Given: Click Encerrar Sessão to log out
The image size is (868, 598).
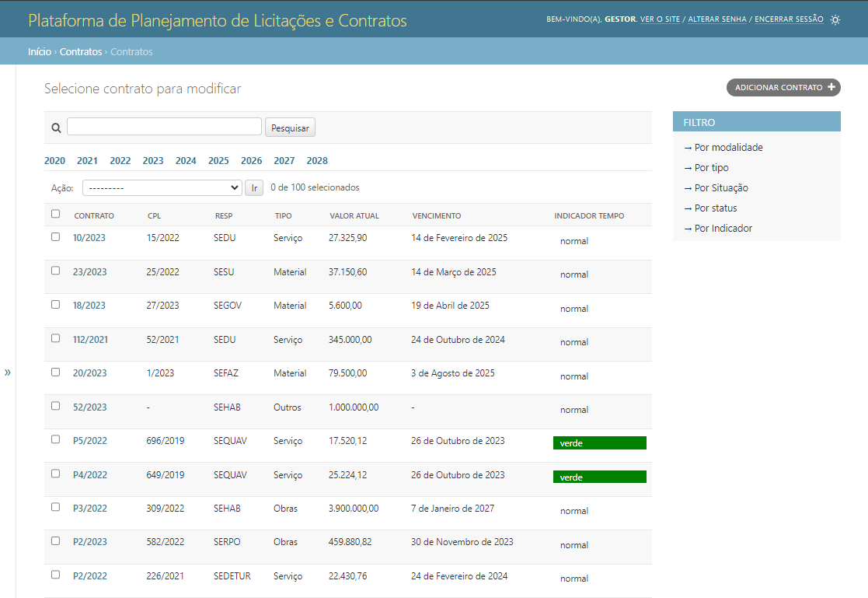Looking at the screenshot, I should click(x=789, y=19).
